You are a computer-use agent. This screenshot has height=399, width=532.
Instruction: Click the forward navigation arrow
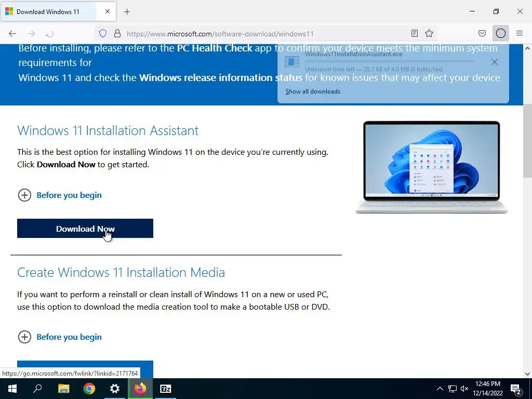(31, 33)
